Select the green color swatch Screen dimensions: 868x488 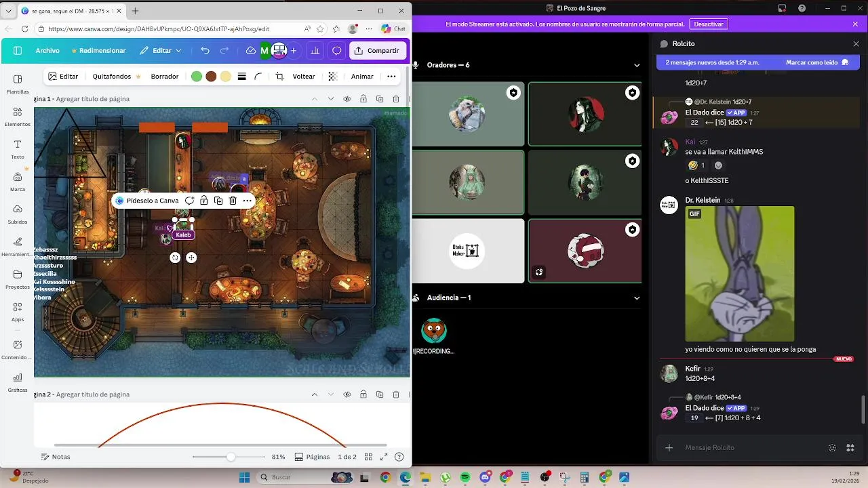(x=197, y=77)
